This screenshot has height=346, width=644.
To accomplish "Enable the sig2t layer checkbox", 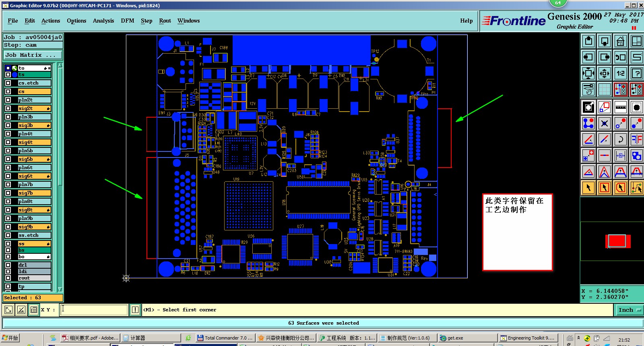I will point(8,108).
